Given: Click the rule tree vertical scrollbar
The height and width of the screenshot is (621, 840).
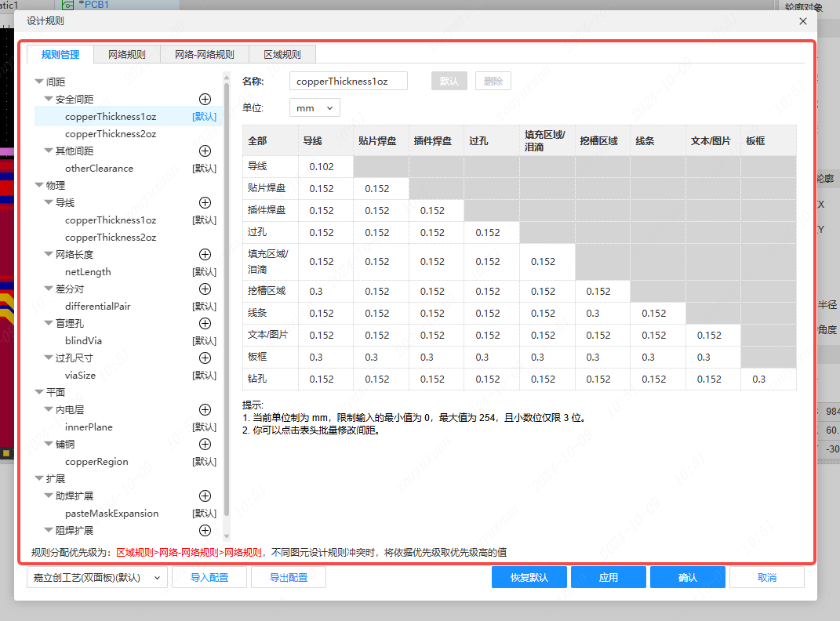Looking at the screenshot, I should coord(227,300).
